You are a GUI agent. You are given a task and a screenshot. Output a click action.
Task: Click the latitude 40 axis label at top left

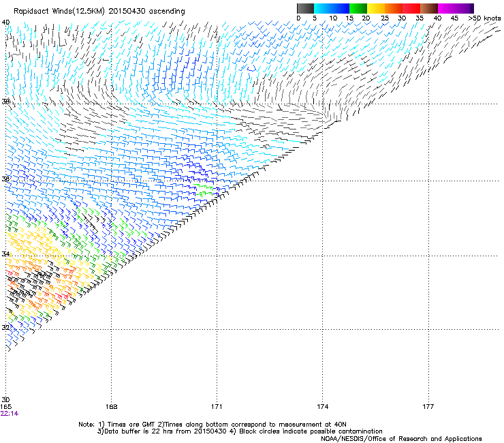(5, 22)
